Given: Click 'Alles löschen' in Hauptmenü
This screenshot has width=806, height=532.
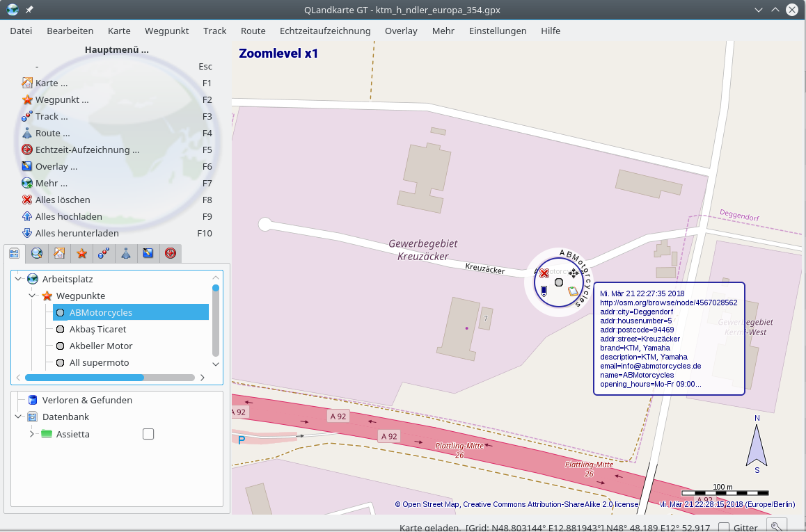Looking at the screenshot, I should point(63,200).
